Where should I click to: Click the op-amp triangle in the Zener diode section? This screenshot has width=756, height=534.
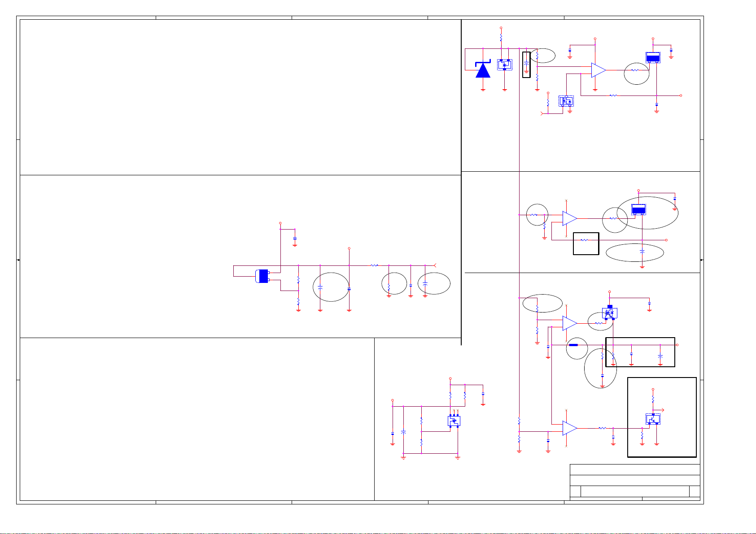pyautogui.click(x=599, y=70)
